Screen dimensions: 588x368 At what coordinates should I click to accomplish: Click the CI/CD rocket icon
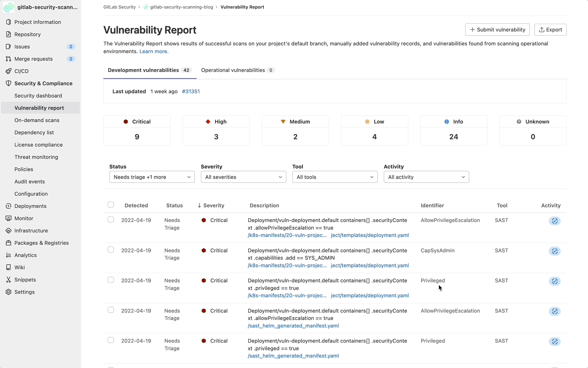pyautogui.click(x=8, y=71)
